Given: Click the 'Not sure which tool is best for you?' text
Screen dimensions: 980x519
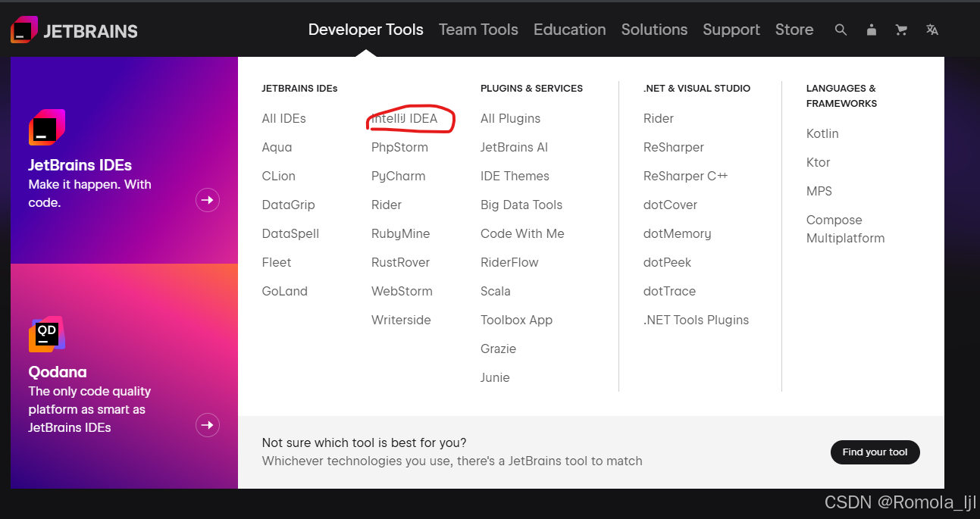Looking at the screenshot, I should coord(365,442).
